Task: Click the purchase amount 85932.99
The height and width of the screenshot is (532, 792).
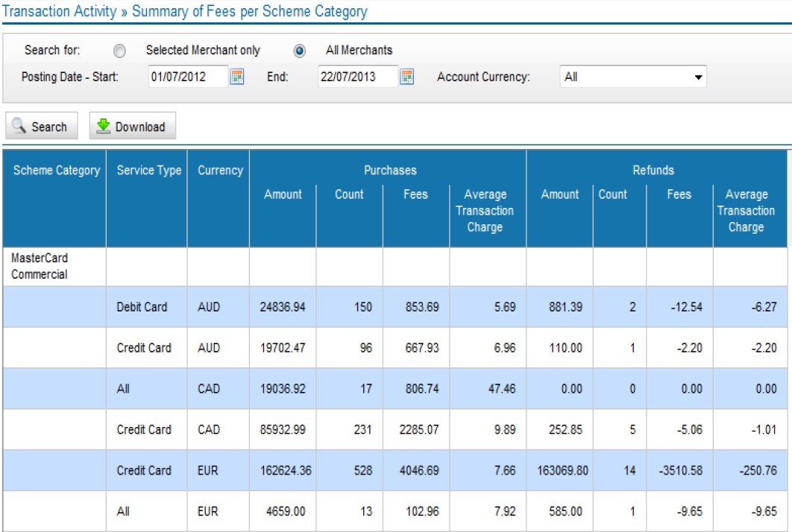Action: pyautogui.click(x=283, y=429)
